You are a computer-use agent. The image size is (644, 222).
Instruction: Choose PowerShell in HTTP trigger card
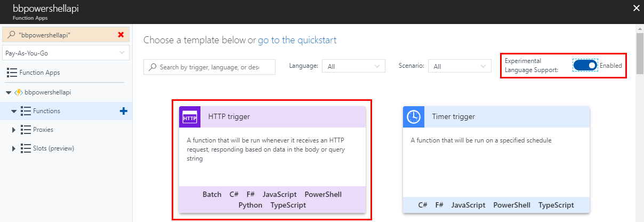point(323,194)
